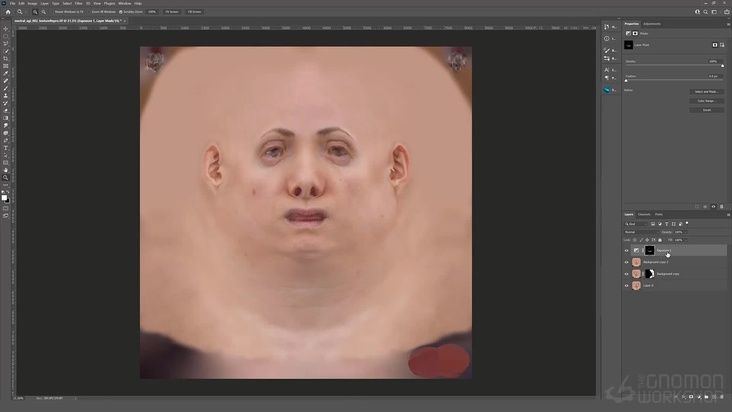Select the Eraser tool
The width and height of the screenshot is (732, 412).
pyautogui.click(x=6, y=111)
